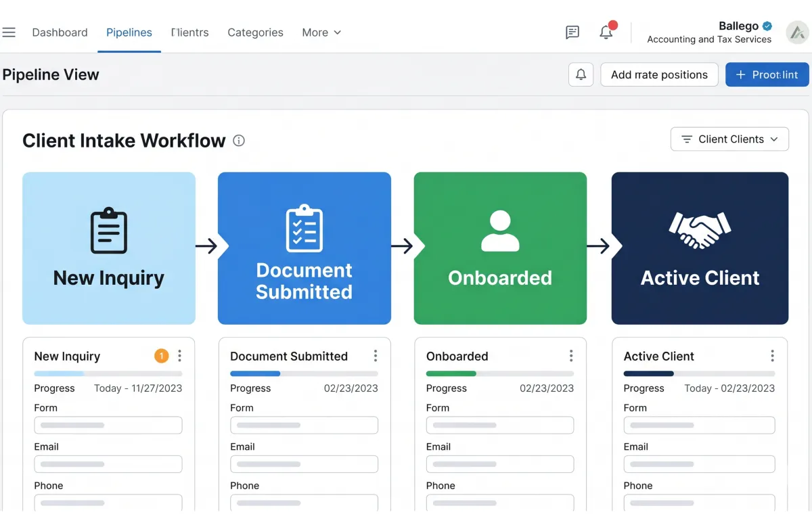Click the person icon in Onboarded tile
812x525 pixels.
(x=500, y=231)
